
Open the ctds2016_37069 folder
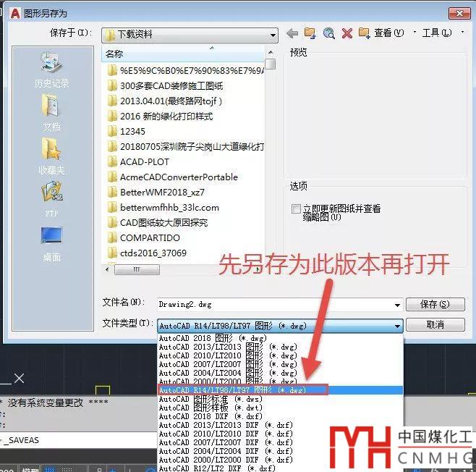148,253
